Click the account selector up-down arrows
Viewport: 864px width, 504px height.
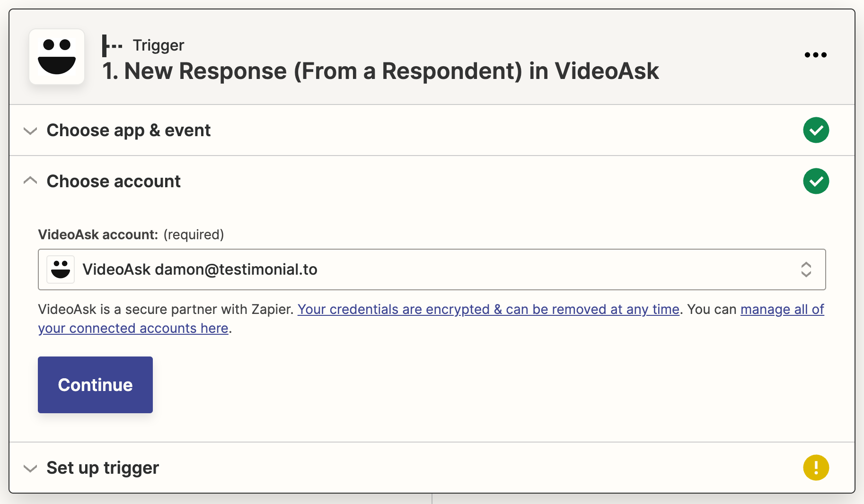[806, 269]
